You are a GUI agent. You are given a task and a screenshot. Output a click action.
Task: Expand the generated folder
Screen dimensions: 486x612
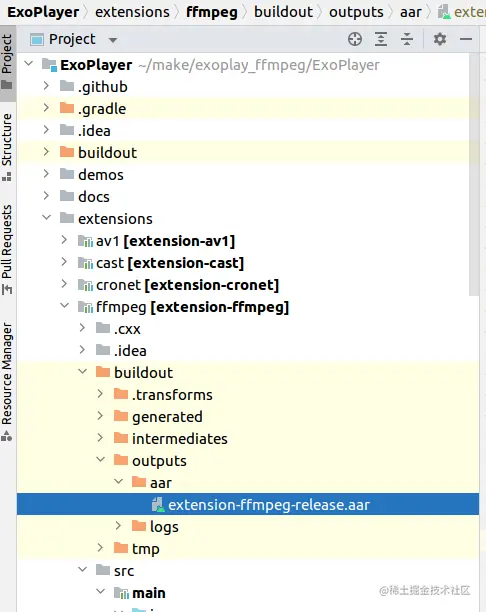(x=100, y=416)
